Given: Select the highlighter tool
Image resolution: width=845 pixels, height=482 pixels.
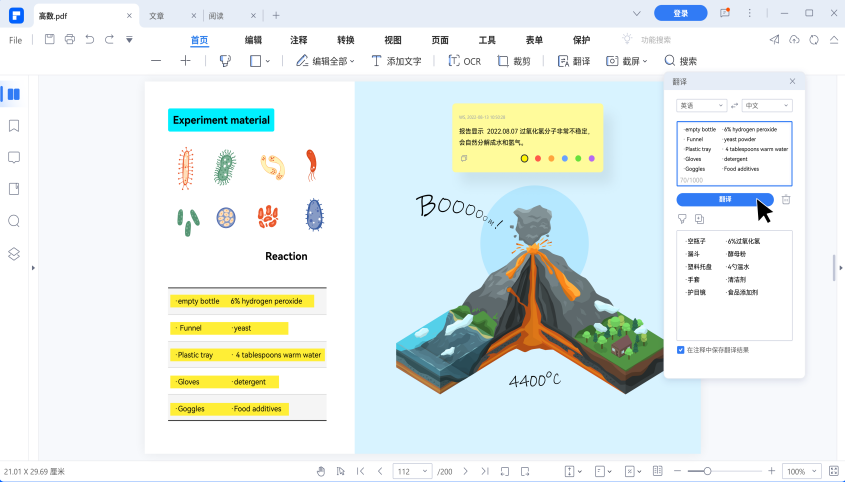Looking at the screenshot, I should (x=225, y=61).
